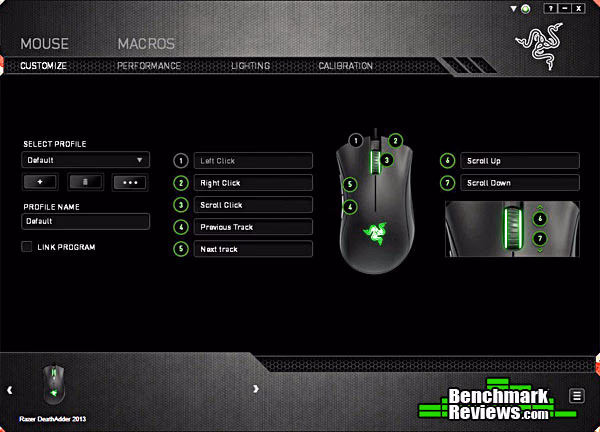Open the Right Click button assignment
Viewport: 600px width, 432px height.
pos(253,183)
